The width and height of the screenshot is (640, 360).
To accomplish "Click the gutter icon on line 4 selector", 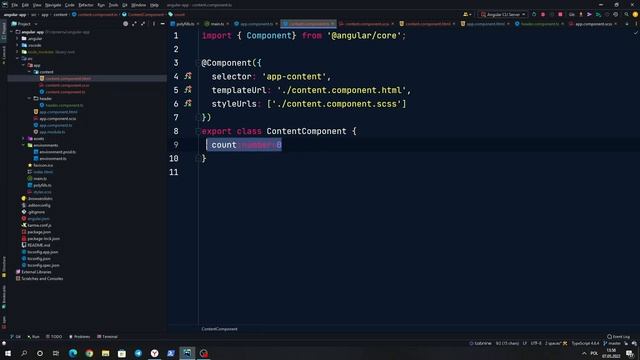I will tap(188, 76).
